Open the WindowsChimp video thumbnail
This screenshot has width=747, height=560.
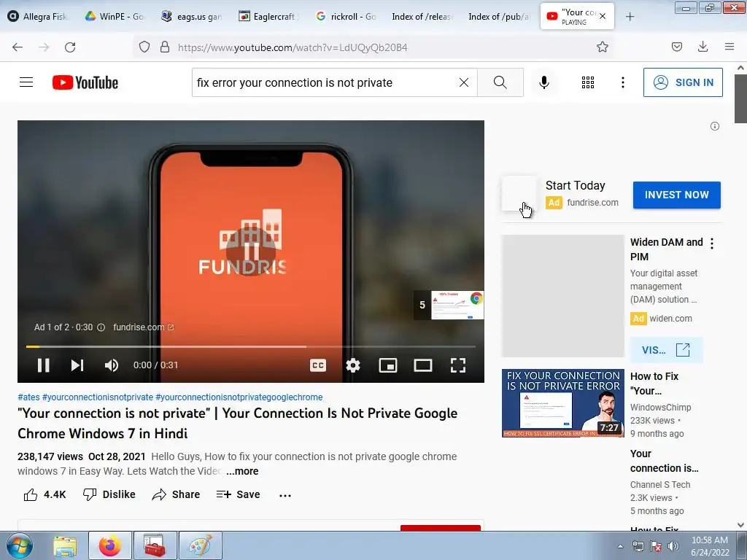pyautogui.click(x=562, y=402)
